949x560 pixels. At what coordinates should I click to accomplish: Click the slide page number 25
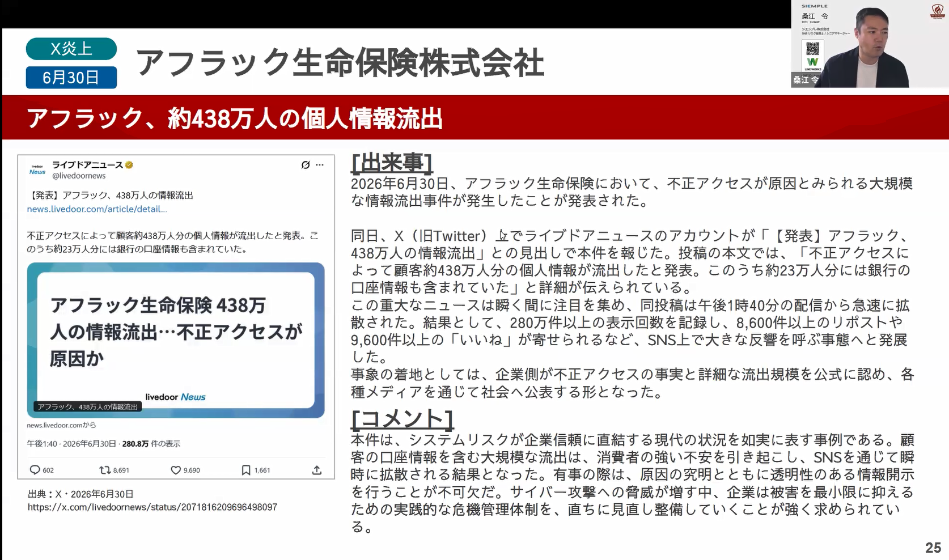(933, 548)
